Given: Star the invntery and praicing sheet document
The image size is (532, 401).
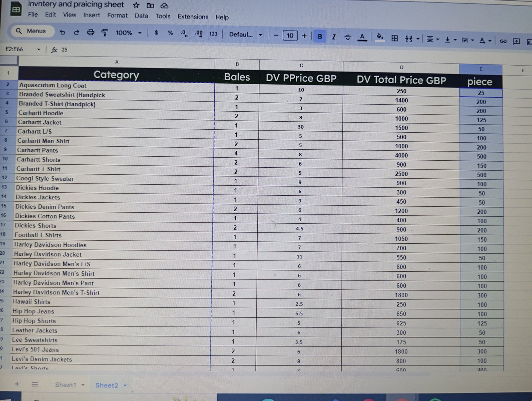Looking at the screenshot, I should pyautogui.click(x=136, y=5).
